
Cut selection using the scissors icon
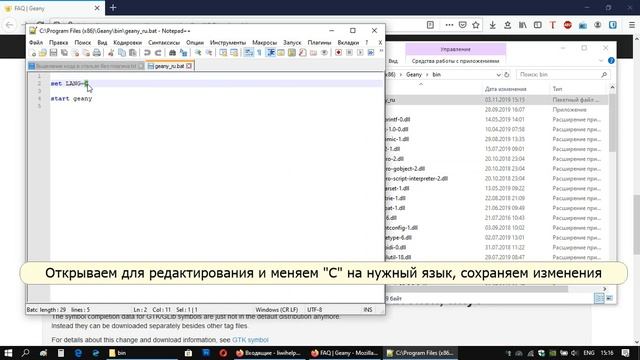[111, 53]
